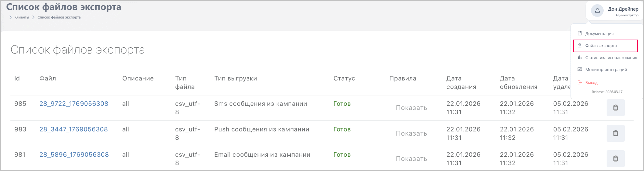The image size is (644, 171).
Task: Open Документация menu item
Action: [599, 34]
